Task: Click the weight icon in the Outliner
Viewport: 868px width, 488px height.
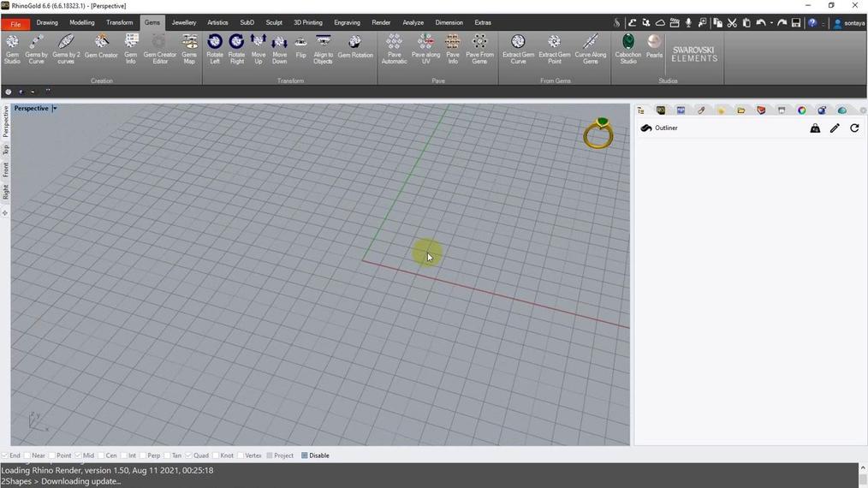Action: (815, 128)
